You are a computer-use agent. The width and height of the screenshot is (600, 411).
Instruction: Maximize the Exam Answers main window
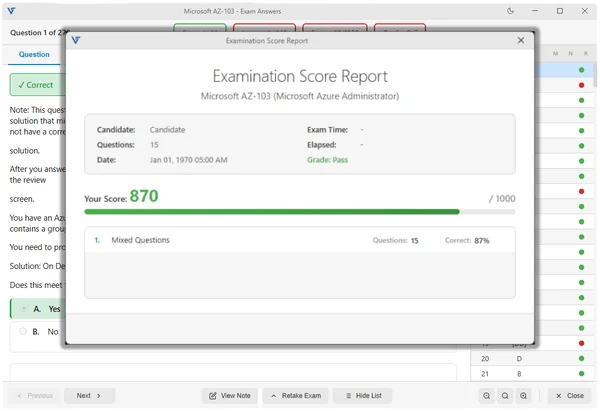(559, 11)
